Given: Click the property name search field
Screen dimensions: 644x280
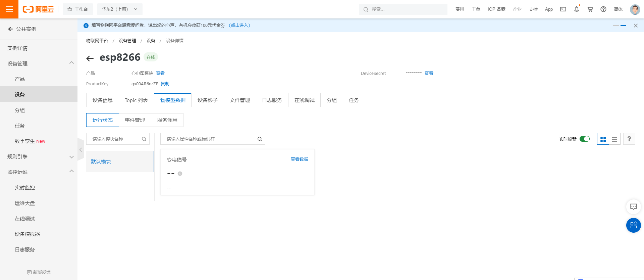Looking at the screenshot, I should pos(213,139).
